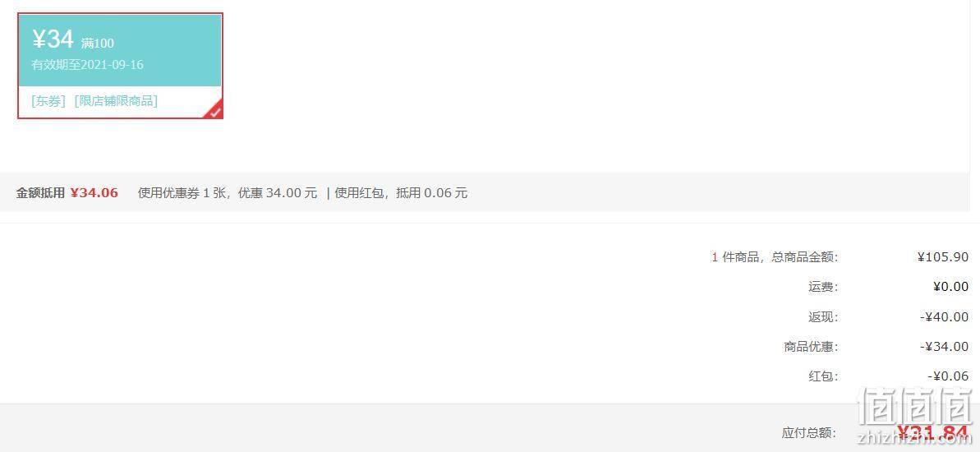Screen dimensions: 980x452
Task: Click the [东券] coupon tag
Action: (48, 100)
